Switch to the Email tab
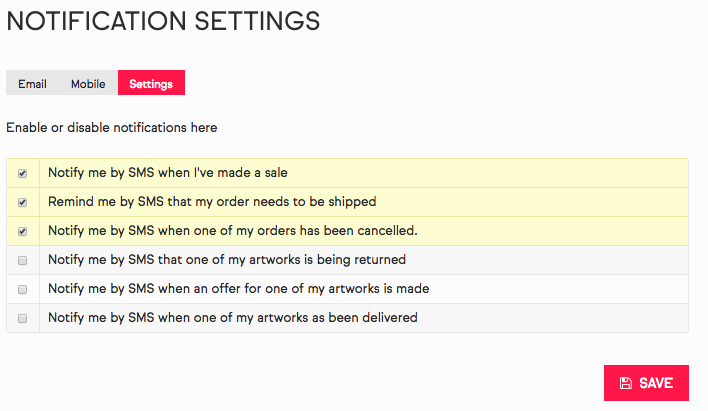 point(32,84)
